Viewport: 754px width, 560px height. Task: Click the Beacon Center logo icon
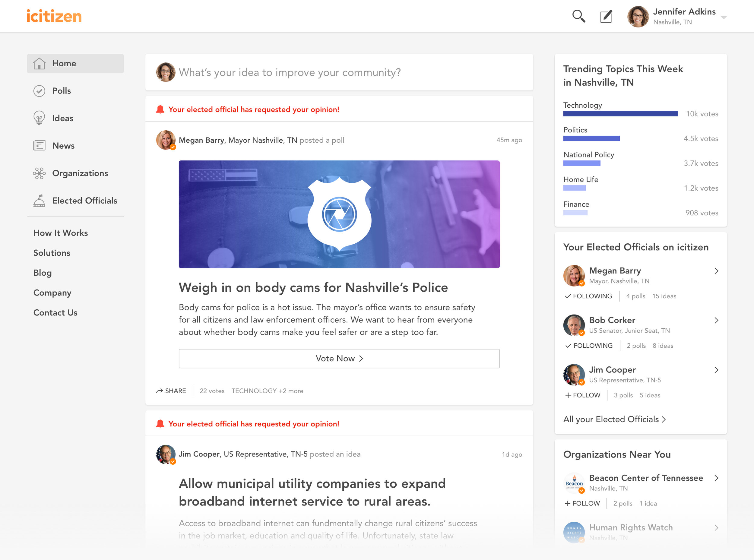tap(574, 483)
